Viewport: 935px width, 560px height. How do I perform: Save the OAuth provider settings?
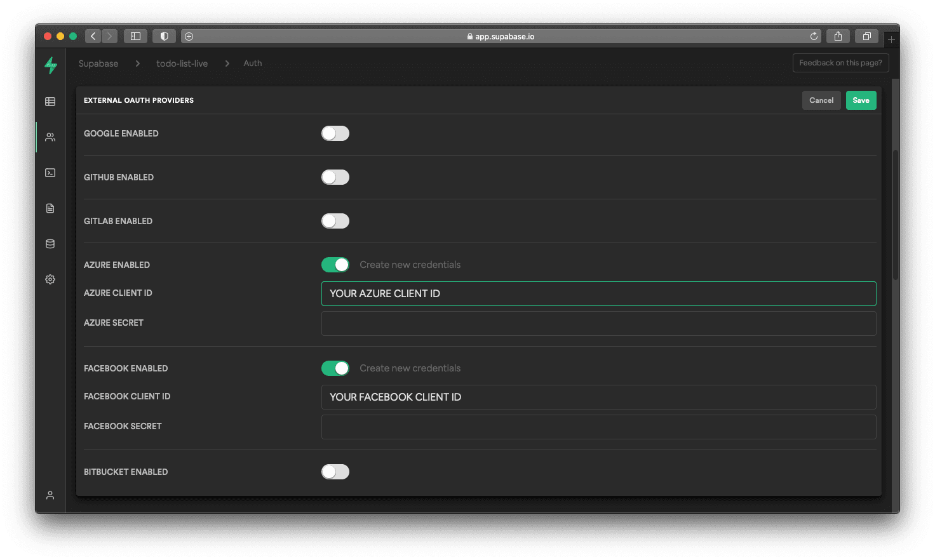(x=861, y=100)
